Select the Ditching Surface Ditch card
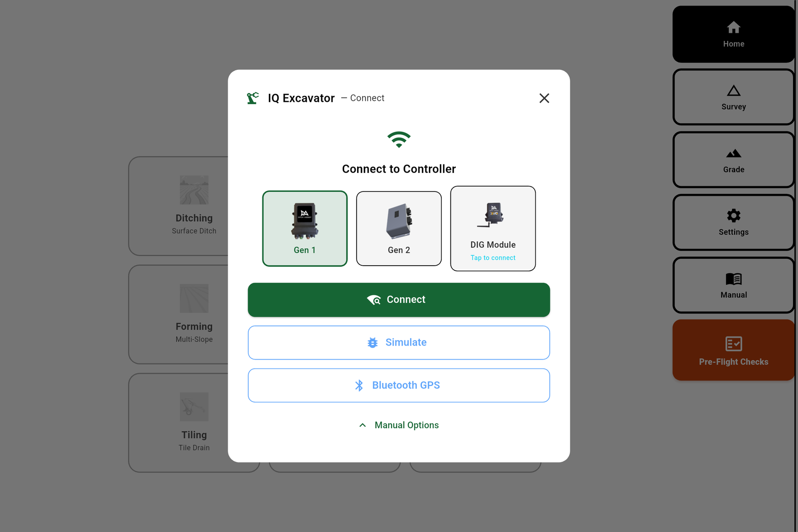 (x=194, y=206)
